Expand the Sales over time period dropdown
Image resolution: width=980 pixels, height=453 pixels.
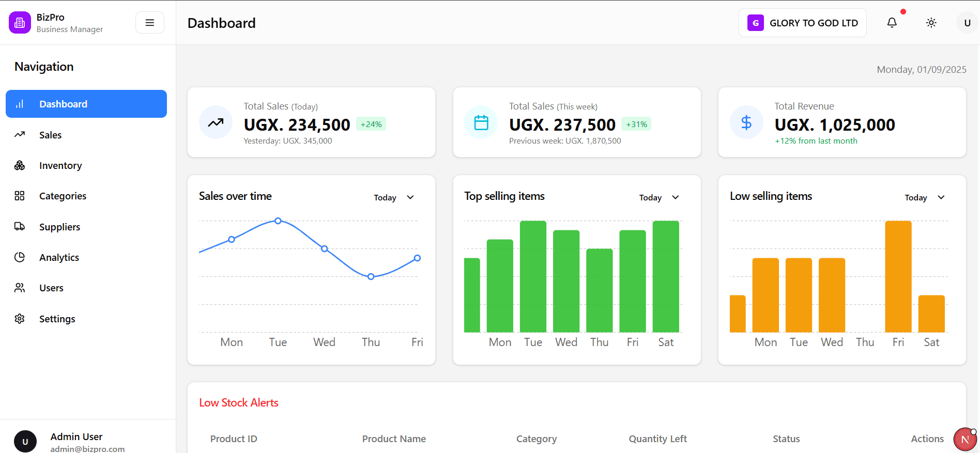(x=394, y=197)
